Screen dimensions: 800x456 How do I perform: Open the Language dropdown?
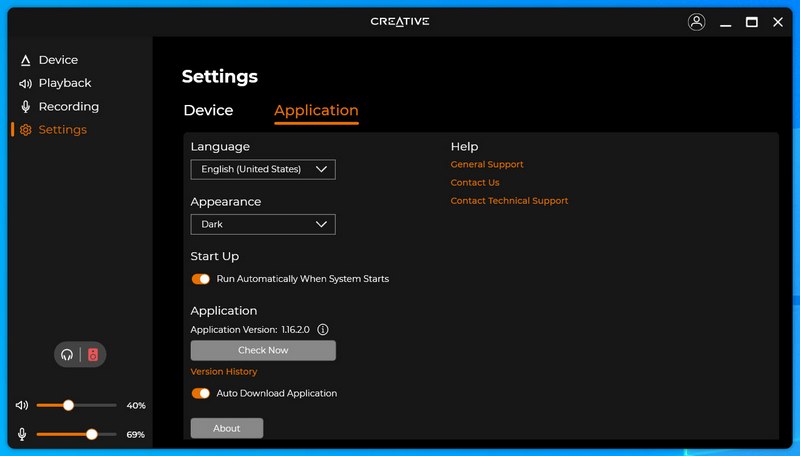tap(263, 169)
